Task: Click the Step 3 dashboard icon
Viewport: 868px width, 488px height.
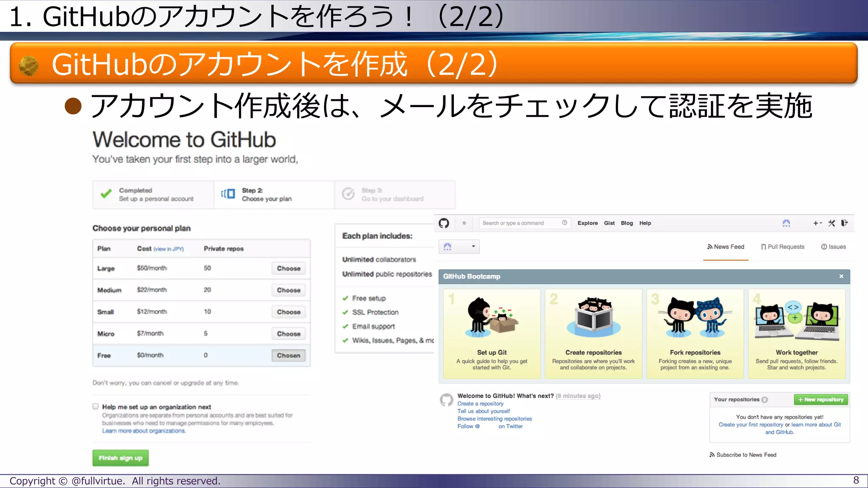Action: [x=348, y=194]
